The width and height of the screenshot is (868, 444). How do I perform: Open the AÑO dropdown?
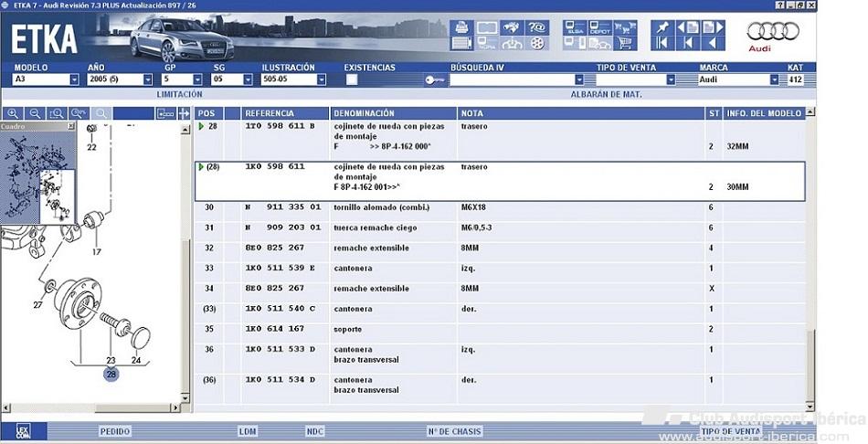click(x=147, y=79)
